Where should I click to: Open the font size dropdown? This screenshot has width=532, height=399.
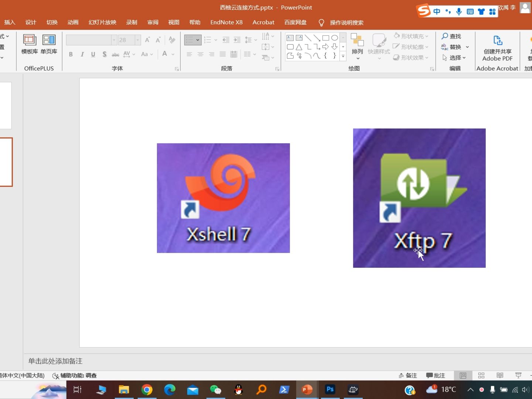click(138, 40)
